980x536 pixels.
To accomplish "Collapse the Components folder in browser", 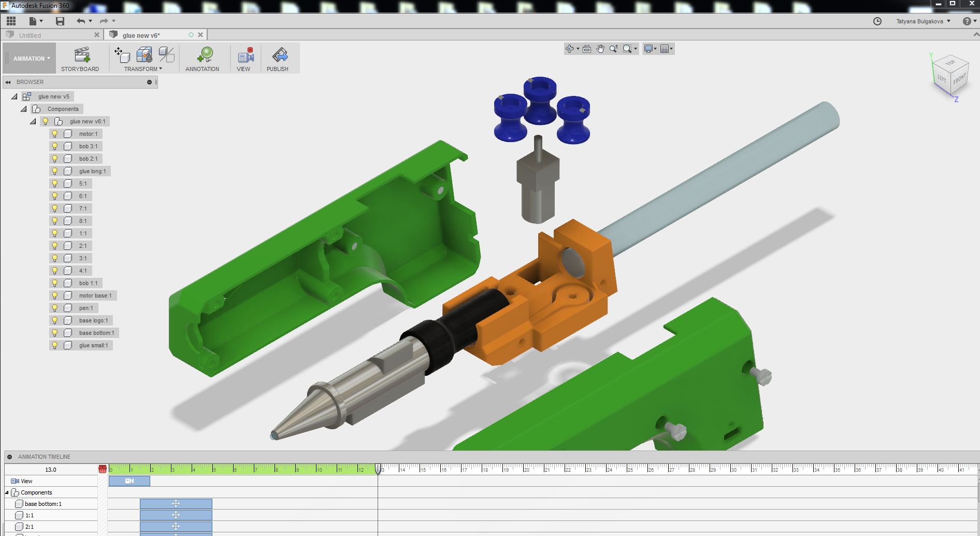I will 24,109.
